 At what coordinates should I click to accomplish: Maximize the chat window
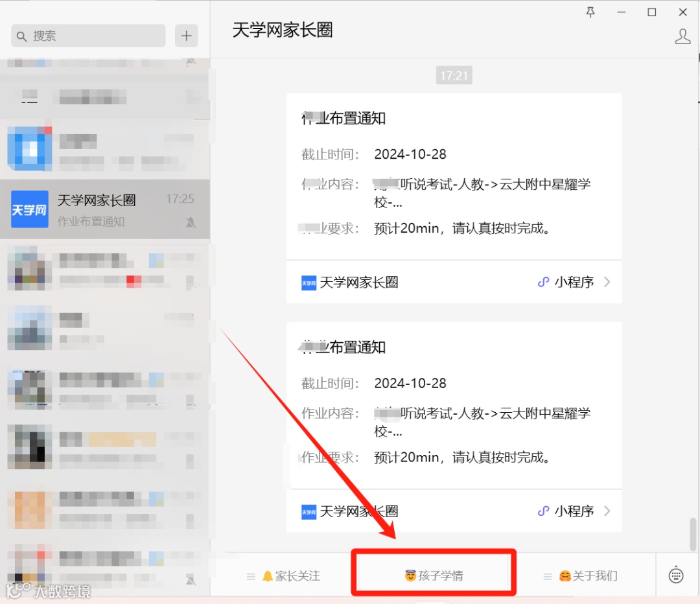point(652,12)
